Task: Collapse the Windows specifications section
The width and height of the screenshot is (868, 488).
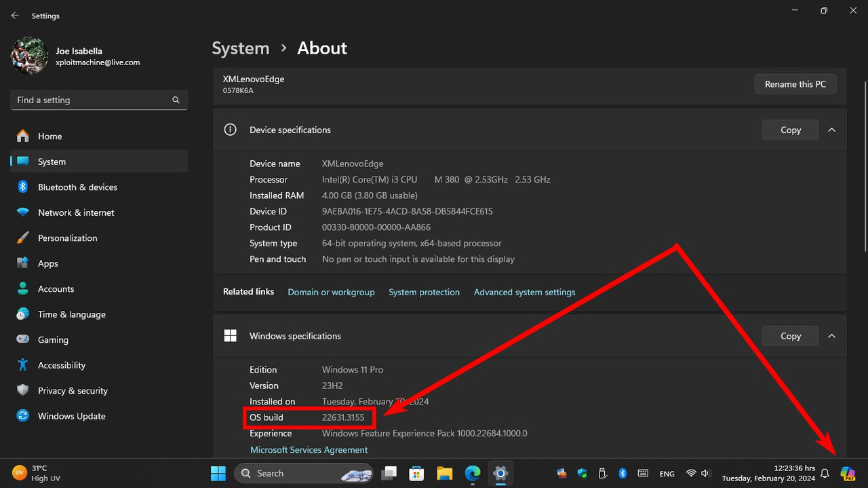Action: click(831, 336)
